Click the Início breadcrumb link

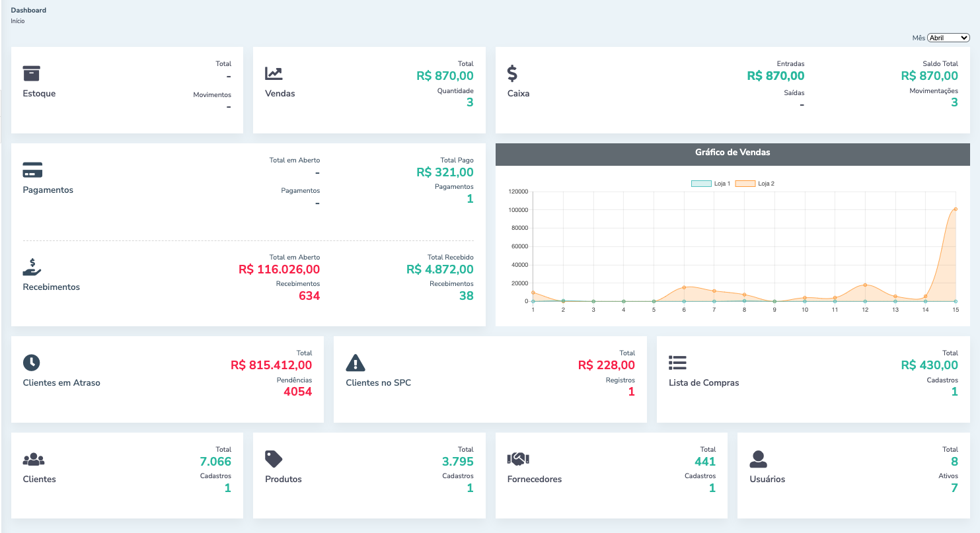click(x=18, y=21)
